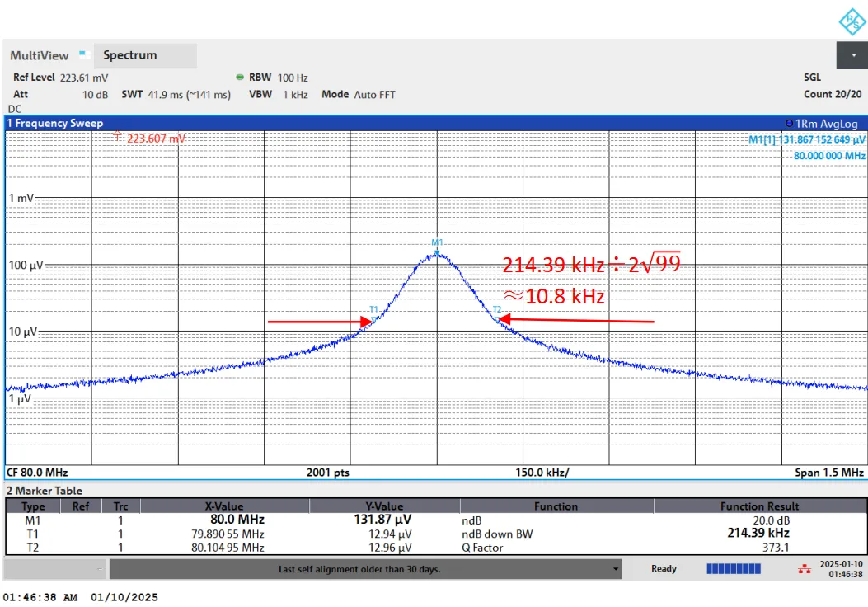Click the MultiView tab indicator icon
The height and width of the screenshot is (607, 868).
pyautogui.click(x=83, y=54)
